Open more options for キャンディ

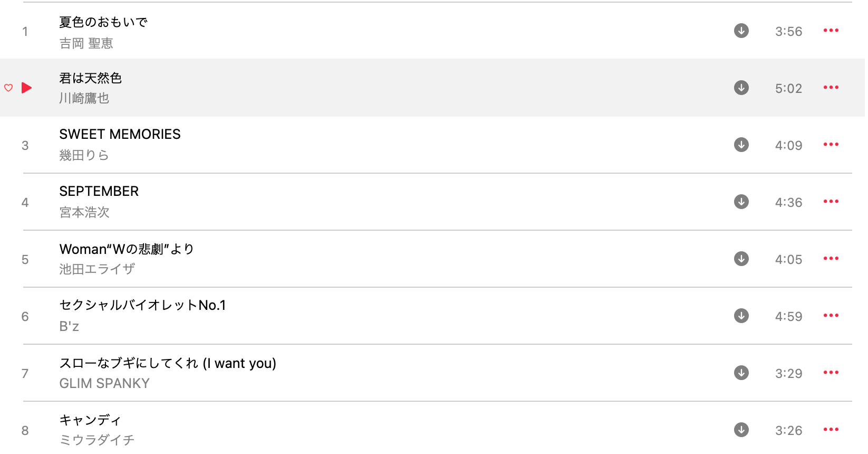(x=831, y=430)
